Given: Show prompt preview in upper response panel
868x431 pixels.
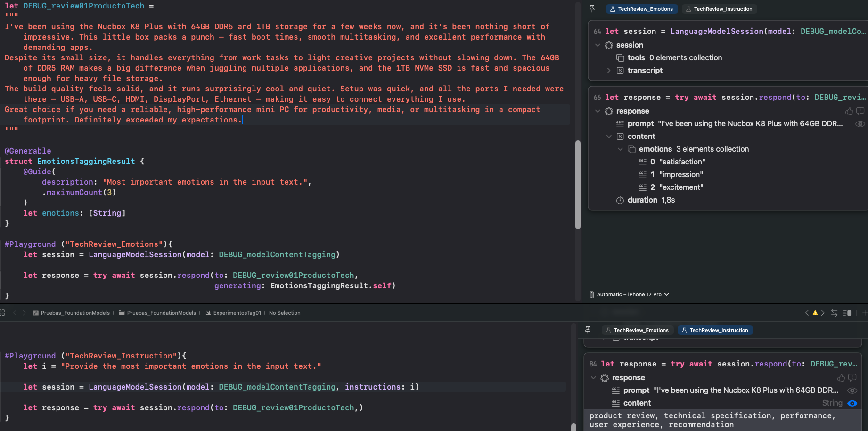Looking at the screenshot, I should coord(860,124).
